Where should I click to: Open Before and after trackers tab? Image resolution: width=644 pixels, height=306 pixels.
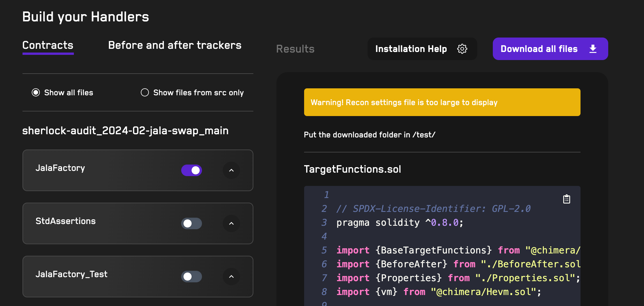click(x=175, y=45)
